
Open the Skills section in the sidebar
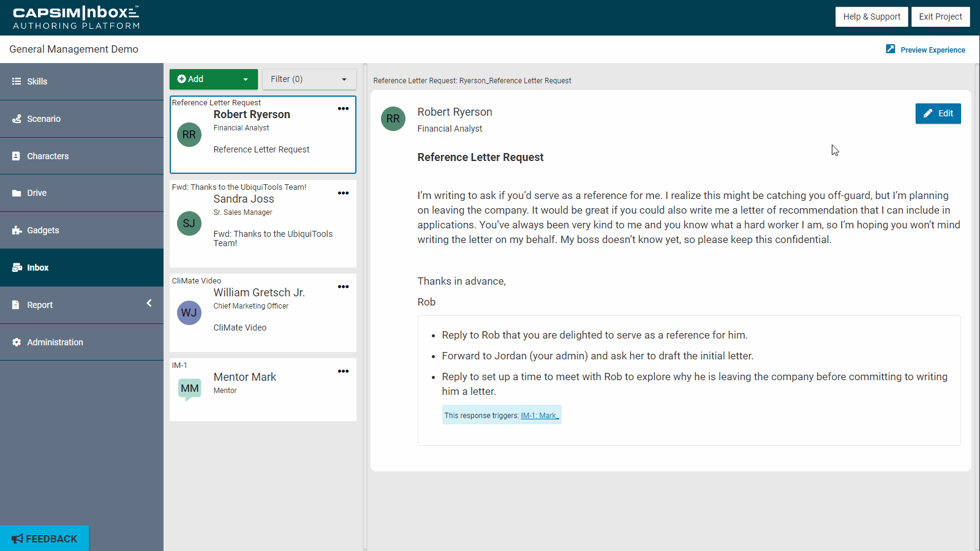[37, 81]
